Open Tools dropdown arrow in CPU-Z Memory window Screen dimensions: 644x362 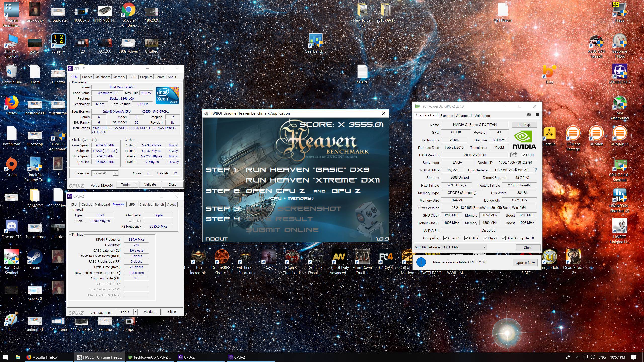(135, 312)
